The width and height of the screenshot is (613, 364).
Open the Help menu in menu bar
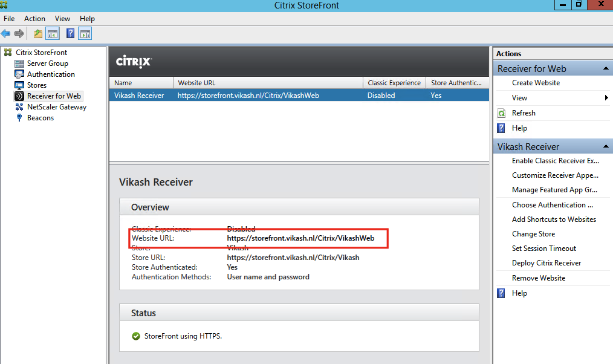[87, 19]
